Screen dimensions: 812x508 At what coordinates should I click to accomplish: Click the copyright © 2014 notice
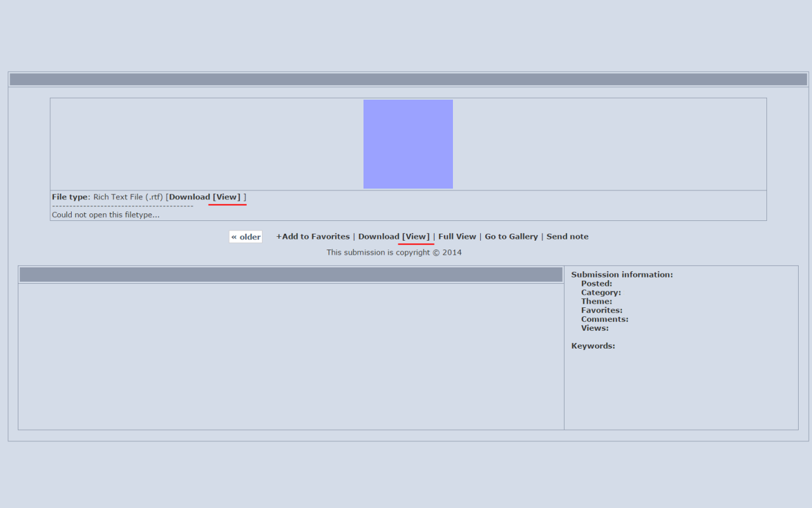point(394,252)
